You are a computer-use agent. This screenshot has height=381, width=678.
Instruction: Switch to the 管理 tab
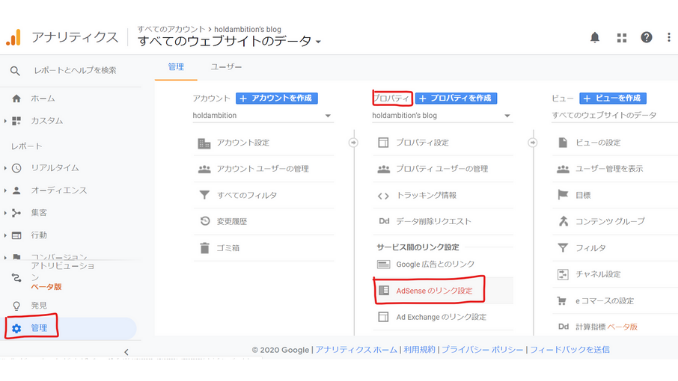coord(176,67)
